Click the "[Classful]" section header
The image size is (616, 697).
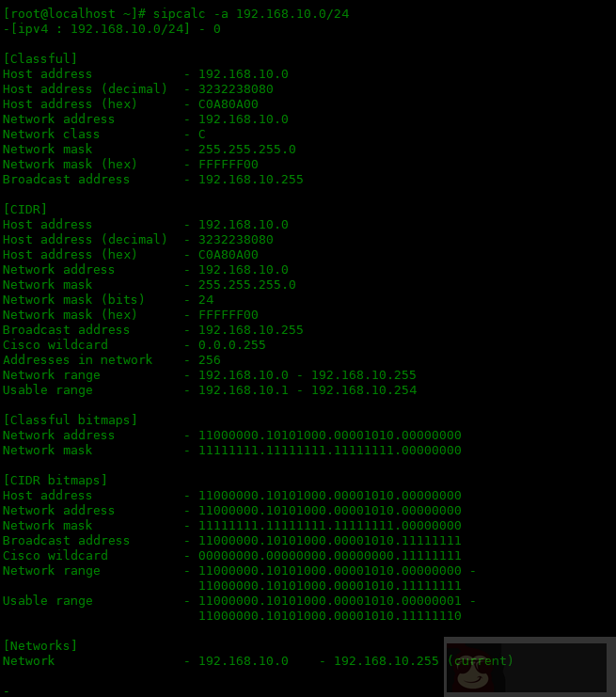pos(40,58)
